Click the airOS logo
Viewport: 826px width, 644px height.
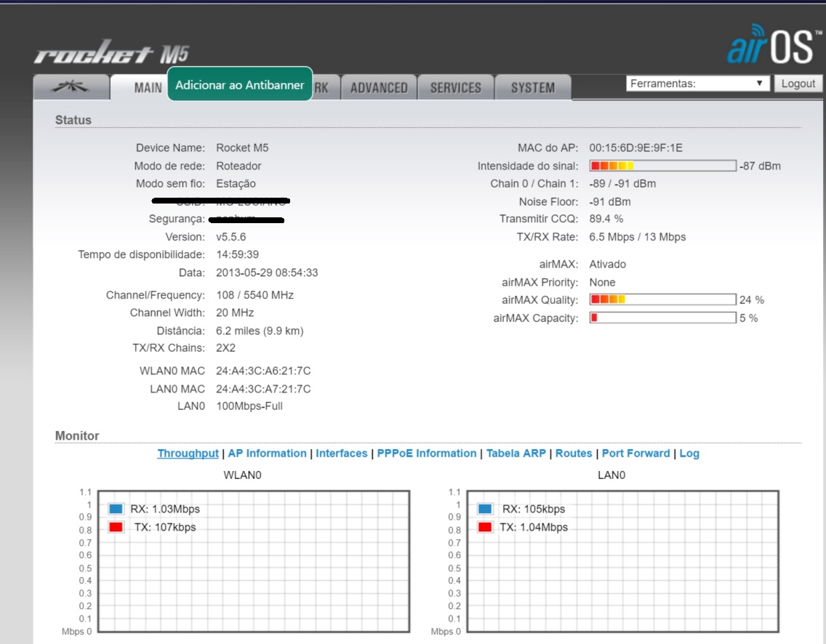click(774, 45)
